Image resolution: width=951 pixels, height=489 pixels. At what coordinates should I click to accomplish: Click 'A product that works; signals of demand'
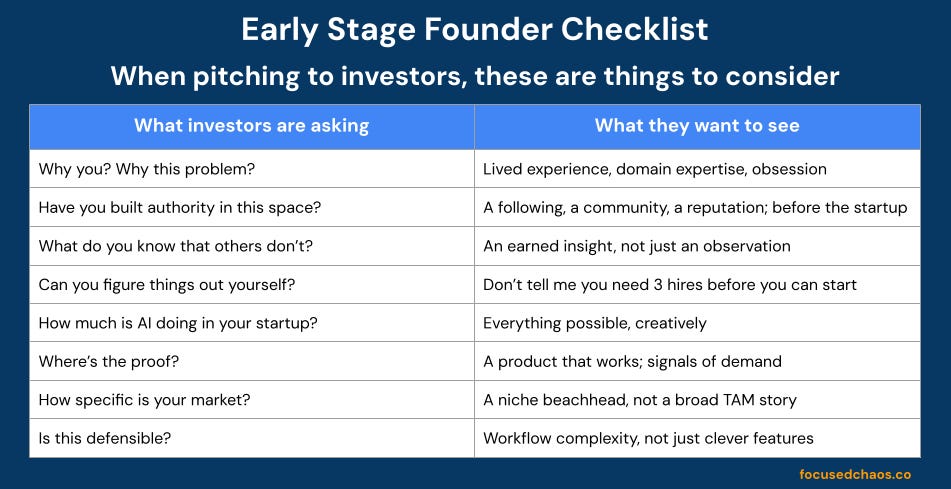coord(697,362)
